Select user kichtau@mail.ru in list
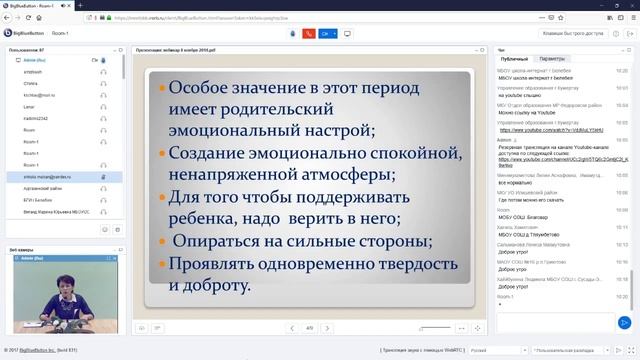Screen dimensions: 640x360 (x=39, y=95)
